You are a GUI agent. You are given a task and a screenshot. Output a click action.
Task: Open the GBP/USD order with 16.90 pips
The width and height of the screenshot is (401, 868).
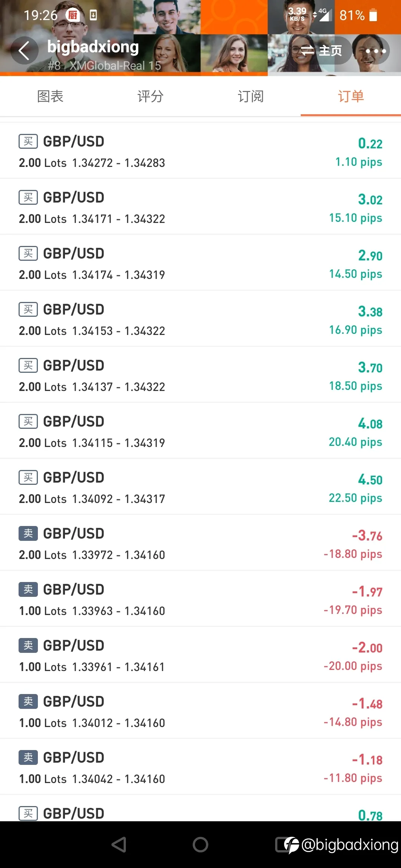[x=200, y=319]
